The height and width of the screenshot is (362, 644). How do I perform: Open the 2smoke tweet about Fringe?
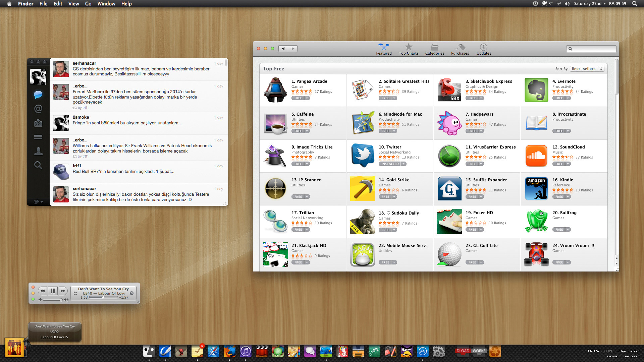(x=139, y=123)
